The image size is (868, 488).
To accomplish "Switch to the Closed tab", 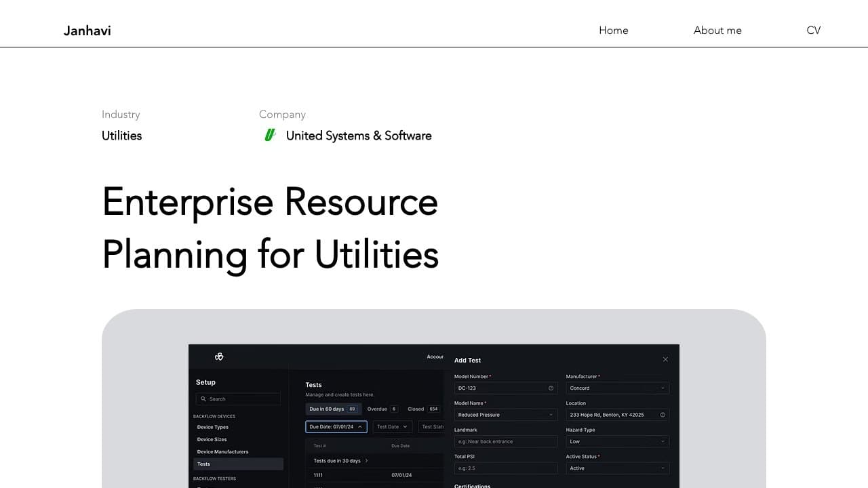I will pyautogui.click(x=423, y=409).
